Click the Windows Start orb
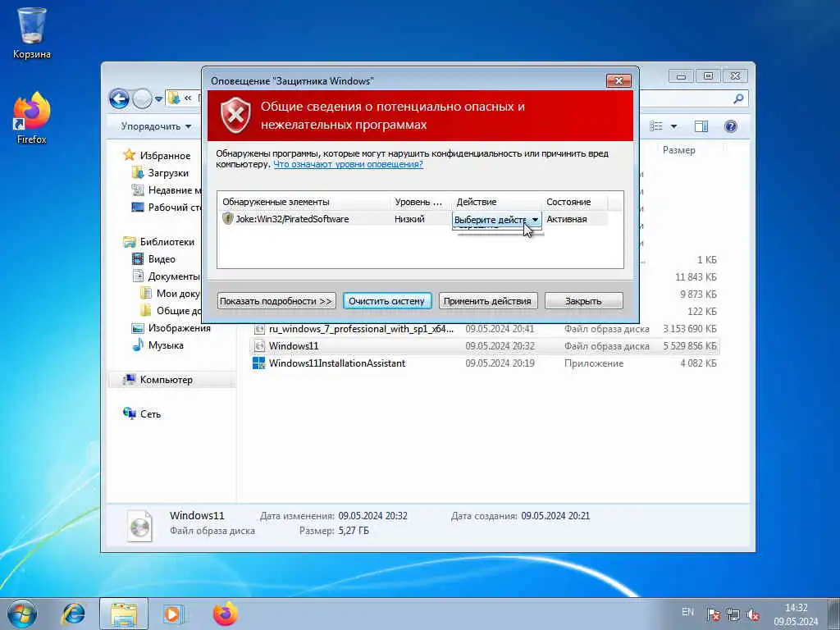Screen dimensions: 840x630 tap(22, 614)
